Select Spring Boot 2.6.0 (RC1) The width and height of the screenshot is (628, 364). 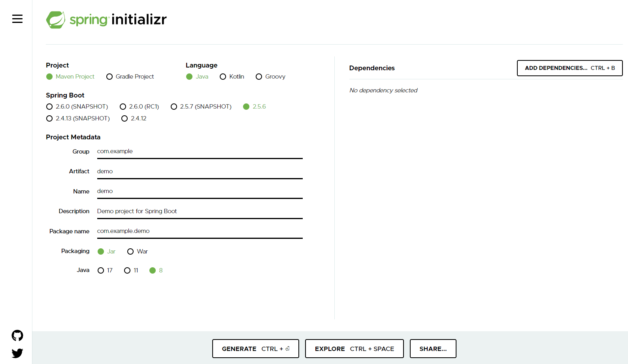(139, 107)
